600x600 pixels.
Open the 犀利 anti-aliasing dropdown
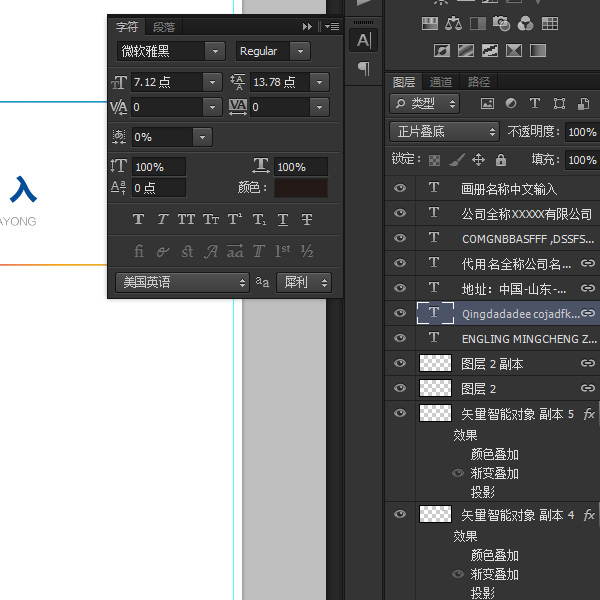point(304,282)
